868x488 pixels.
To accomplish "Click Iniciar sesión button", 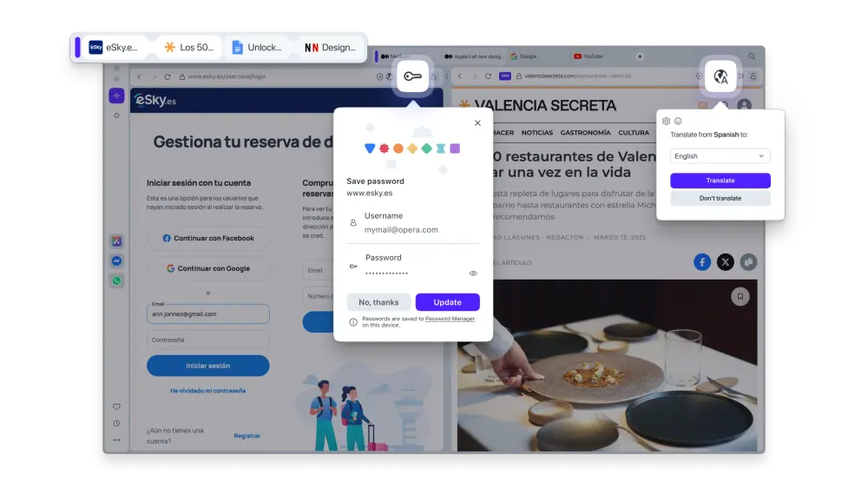I will pos(208,366).
